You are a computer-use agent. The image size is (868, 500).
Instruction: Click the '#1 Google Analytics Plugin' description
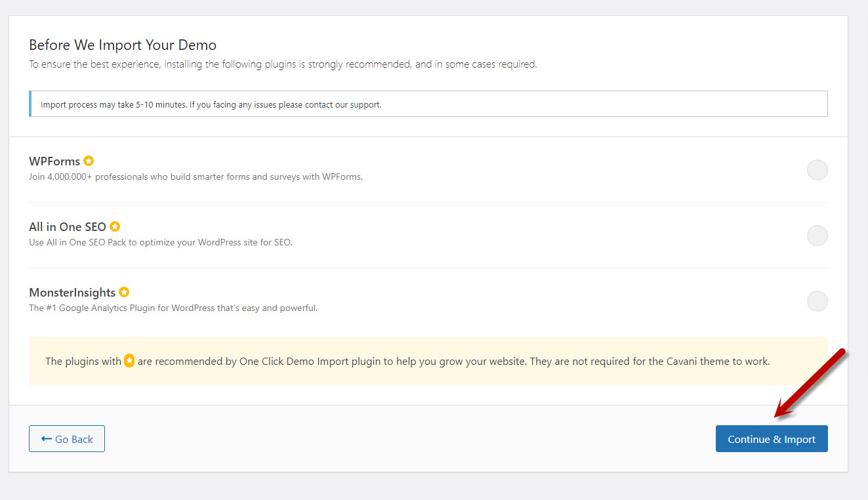[173, 308]
